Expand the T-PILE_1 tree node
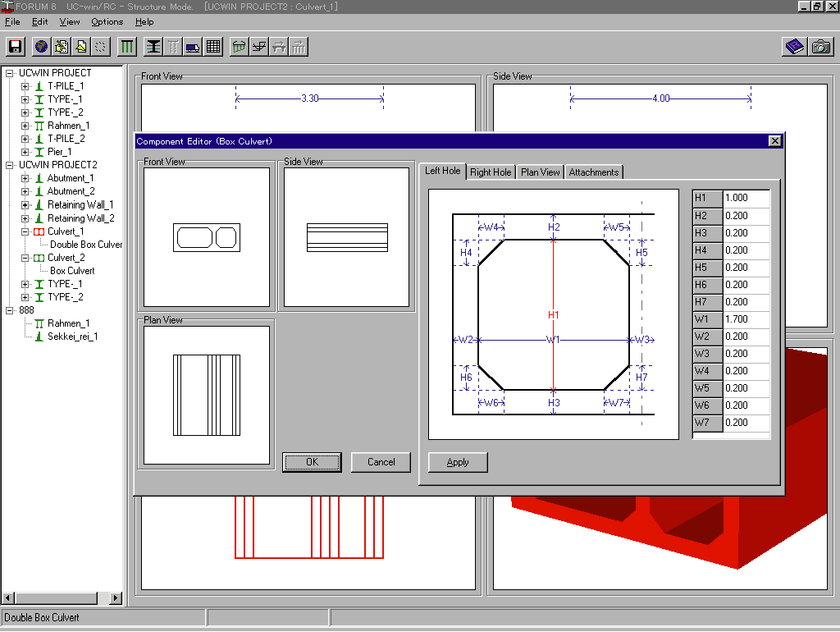The height and width of the screenshot is (632, 840). tap(25, 86)
